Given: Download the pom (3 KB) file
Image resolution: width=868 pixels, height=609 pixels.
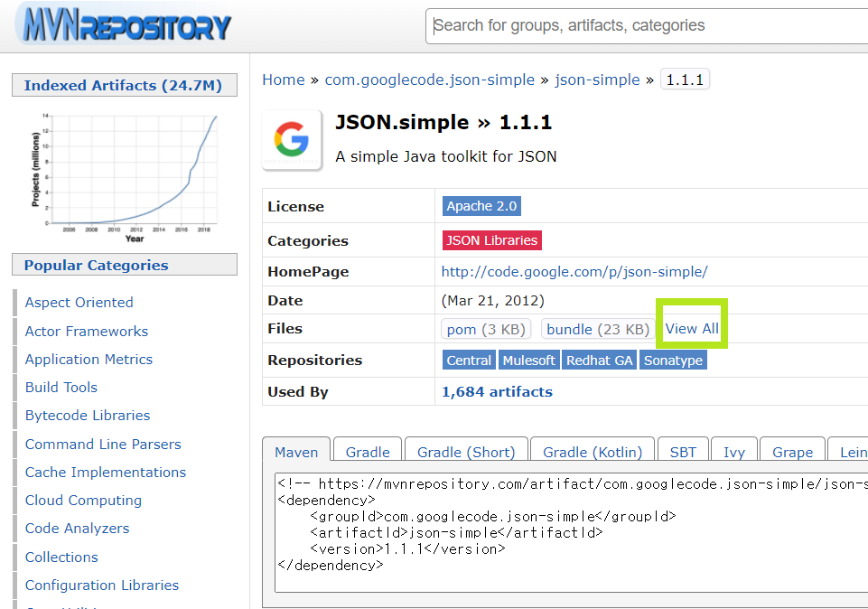Looking at the screenshot, I should click(x=486, y=329).
